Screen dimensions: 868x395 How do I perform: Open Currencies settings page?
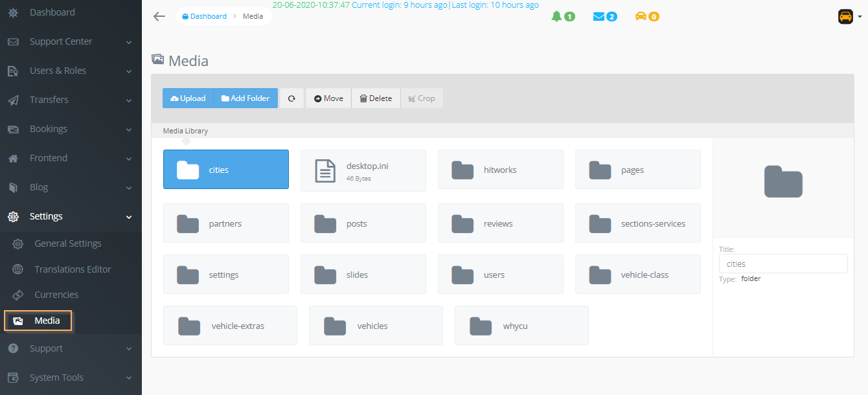click(x=56, y=295)
